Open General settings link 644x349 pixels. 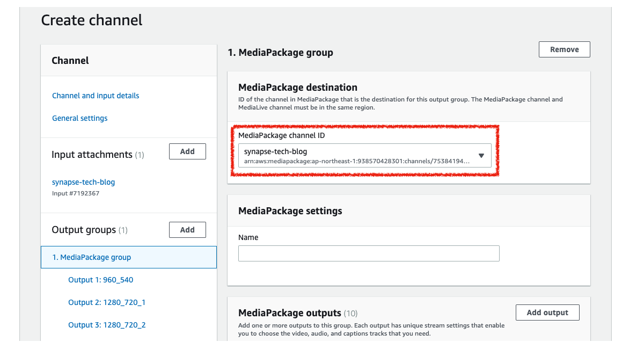click(x=79, y=118)
